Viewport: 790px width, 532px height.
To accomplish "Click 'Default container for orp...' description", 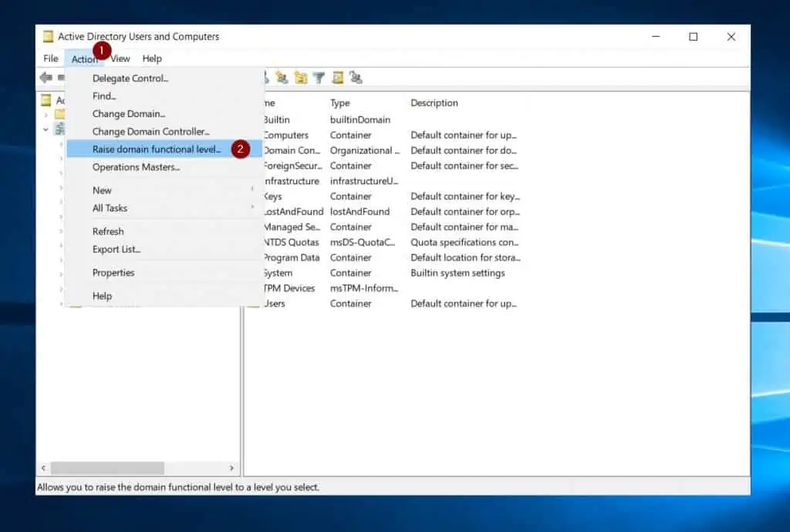I will pyautogui.click(x=465, y=211).
